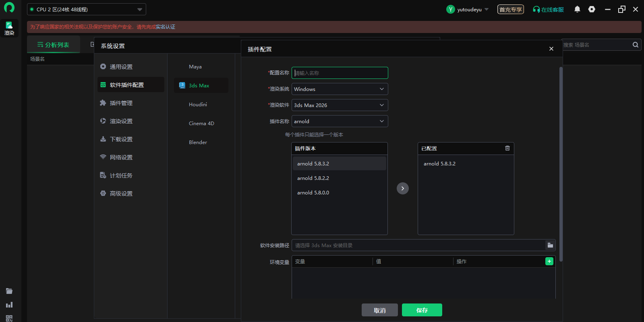Select Cinema 4D in software list
644x322 pixels.
click(201, 123)
